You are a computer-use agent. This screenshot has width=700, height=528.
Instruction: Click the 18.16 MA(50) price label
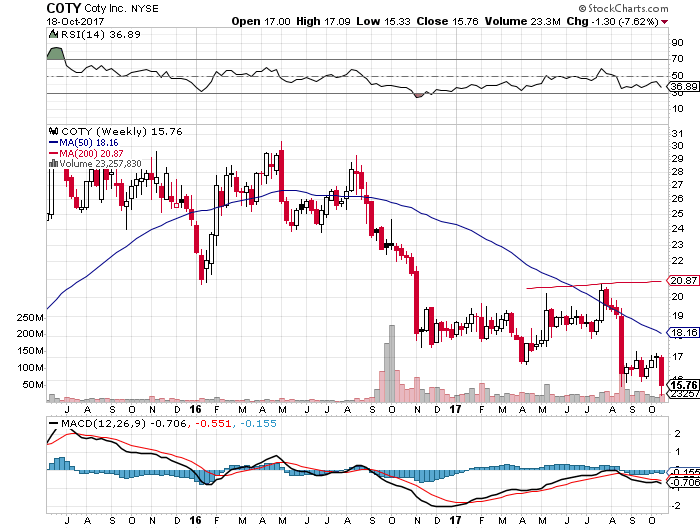(682, 333)
